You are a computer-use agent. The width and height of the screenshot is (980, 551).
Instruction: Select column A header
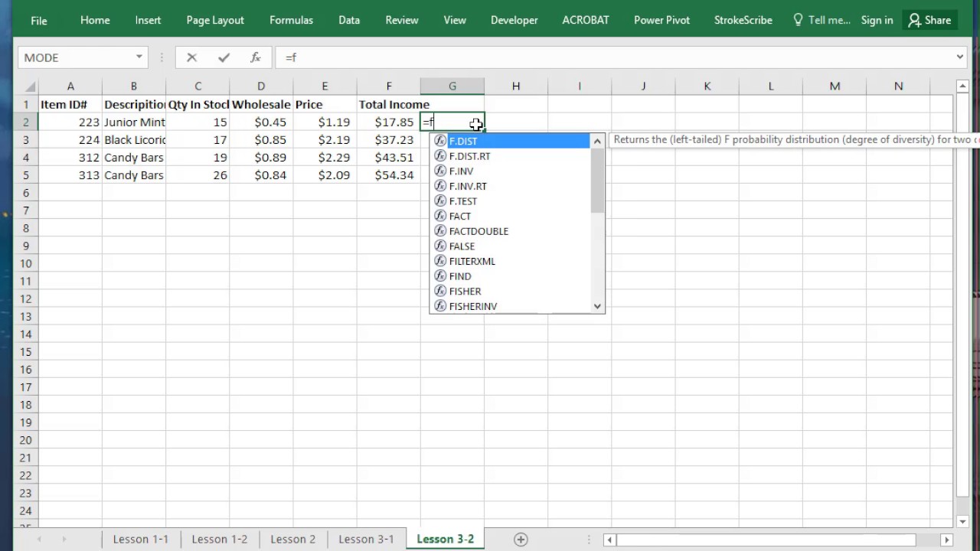70,86
